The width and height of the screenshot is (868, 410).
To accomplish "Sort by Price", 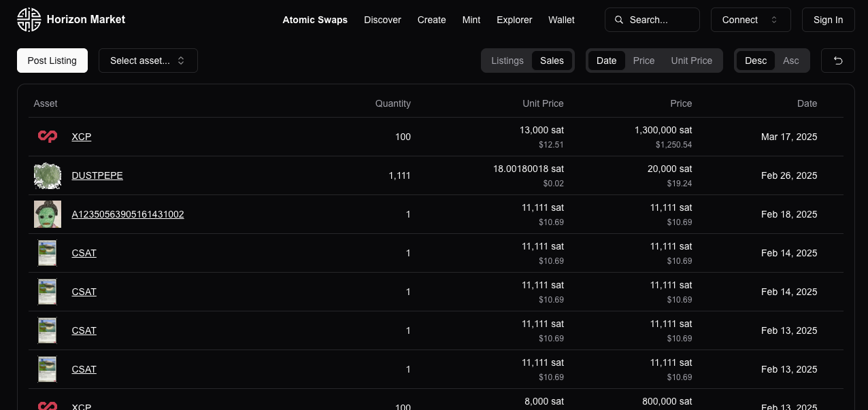I will [x=644, y=61].
